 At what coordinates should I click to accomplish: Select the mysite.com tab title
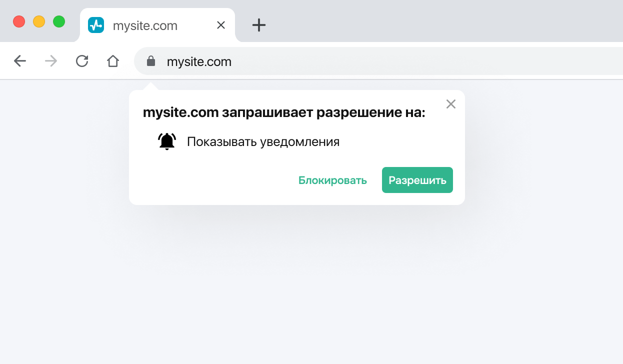145,25
